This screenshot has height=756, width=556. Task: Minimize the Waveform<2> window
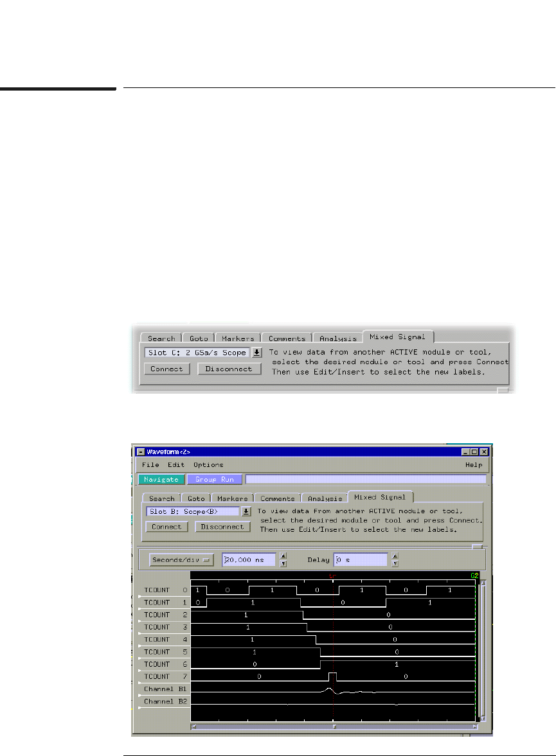[465, 452]
